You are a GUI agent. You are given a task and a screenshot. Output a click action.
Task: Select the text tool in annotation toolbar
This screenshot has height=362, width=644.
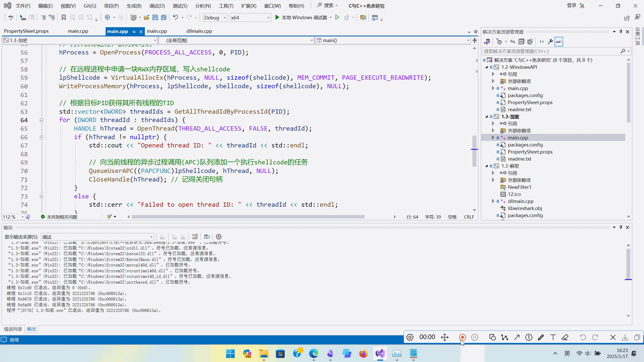tap(553, 337)
